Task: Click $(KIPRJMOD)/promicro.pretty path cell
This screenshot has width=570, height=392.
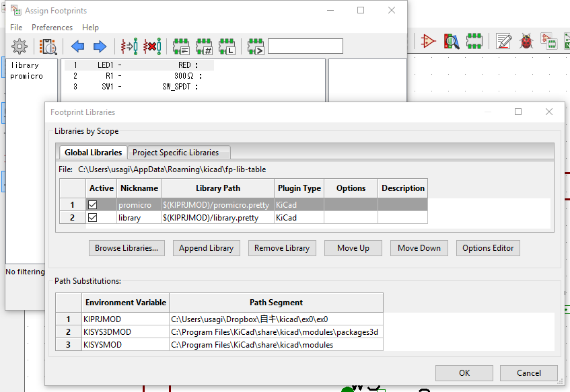Action: [x=217, y=205]
